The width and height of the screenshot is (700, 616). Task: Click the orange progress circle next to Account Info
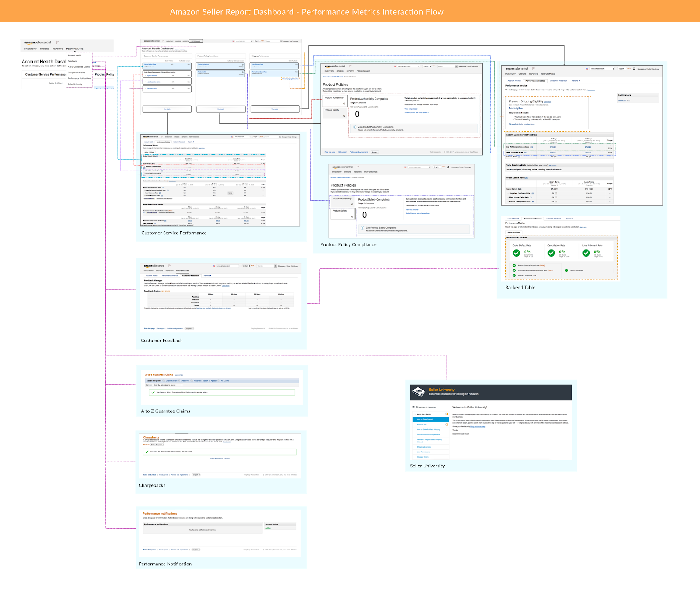447,425
